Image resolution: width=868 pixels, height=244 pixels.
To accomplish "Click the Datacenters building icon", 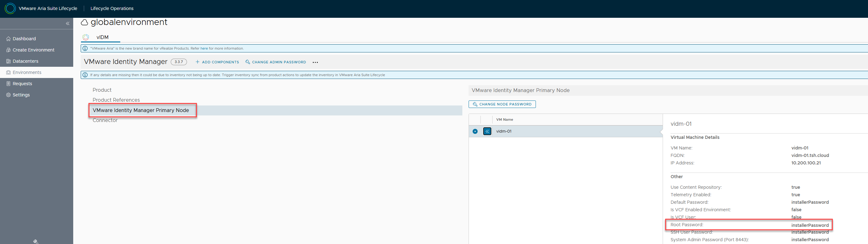I will pos(8,61).
